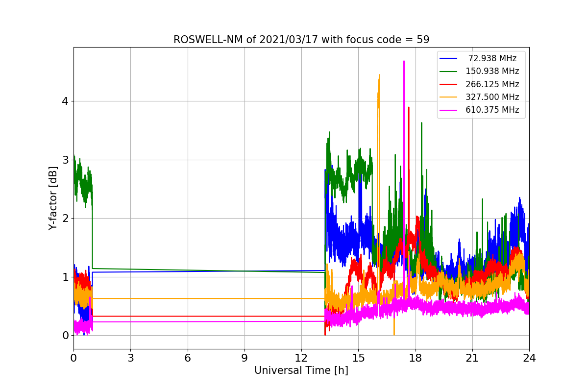The image size is (588, 392).
Task: Click x-axis tick label '18'
Action: pyautogui.click(x=416, y=358)
